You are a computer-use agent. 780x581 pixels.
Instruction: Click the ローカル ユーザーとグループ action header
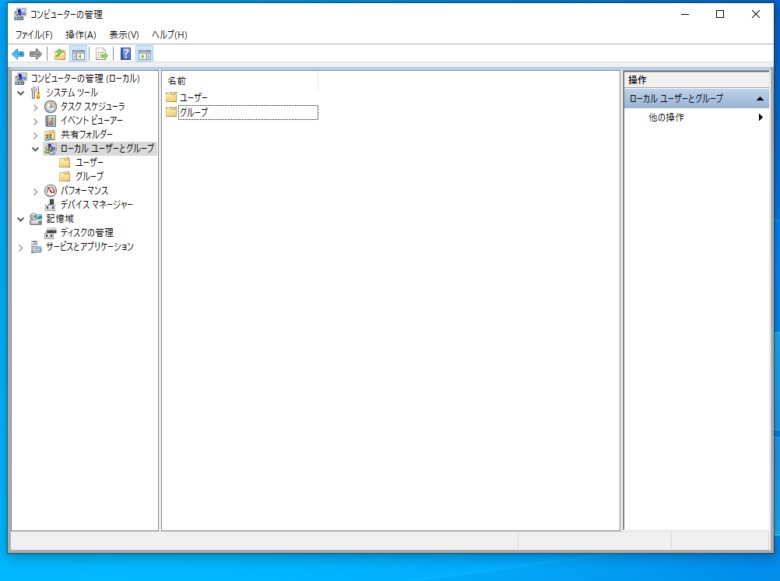(696, 98)
